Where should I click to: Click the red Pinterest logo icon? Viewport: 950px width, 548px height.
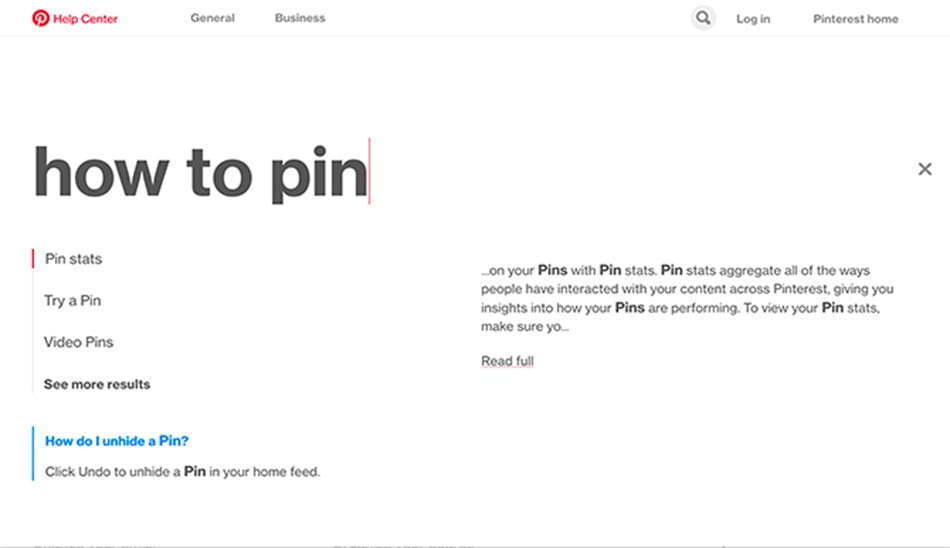[x=41, y=18]
